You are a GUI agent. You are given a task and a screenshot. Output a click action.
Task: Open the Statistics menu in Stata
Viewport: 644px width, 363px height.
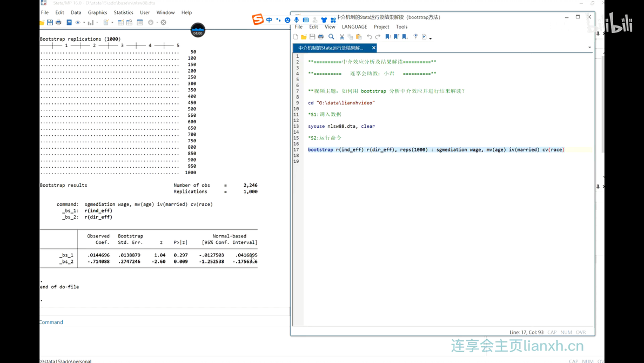(x=123, y=12)
